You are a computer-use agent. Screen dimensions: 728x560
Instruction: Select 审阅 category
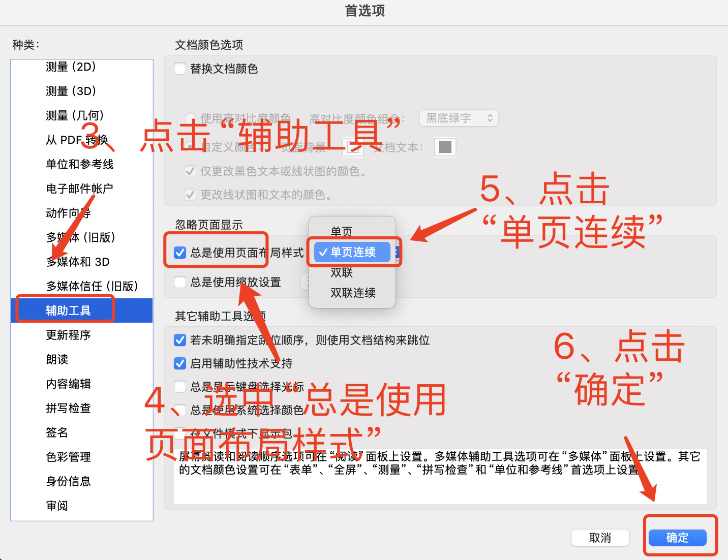(82, 506)
